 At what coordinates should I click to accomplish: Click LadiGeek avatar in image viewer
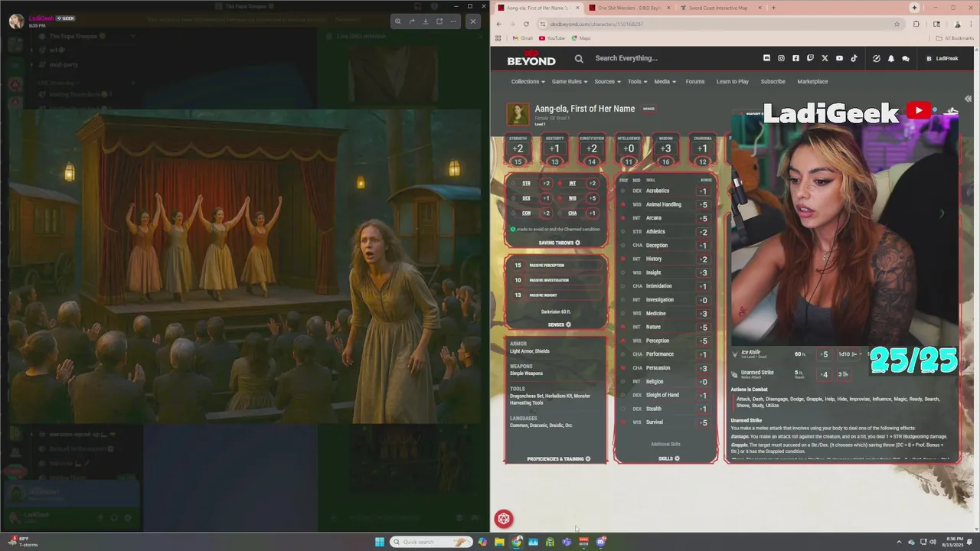pos(16,21)
